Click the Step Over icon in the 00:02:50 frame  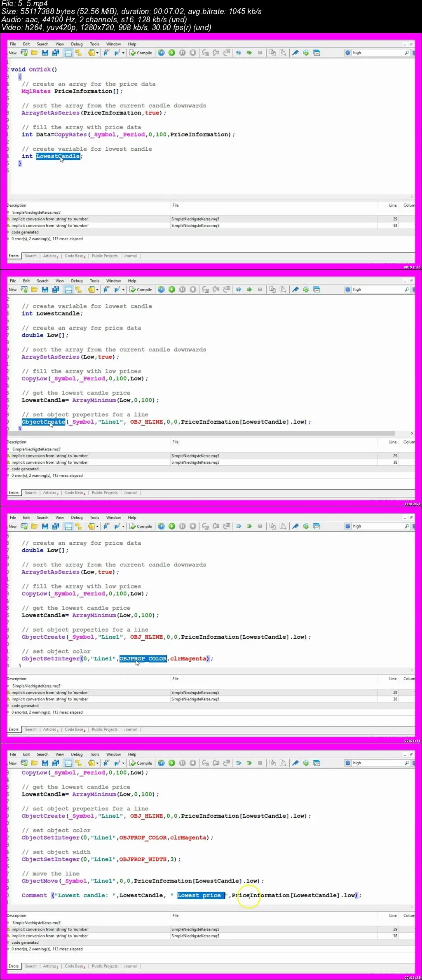click(x=216, y=289)
